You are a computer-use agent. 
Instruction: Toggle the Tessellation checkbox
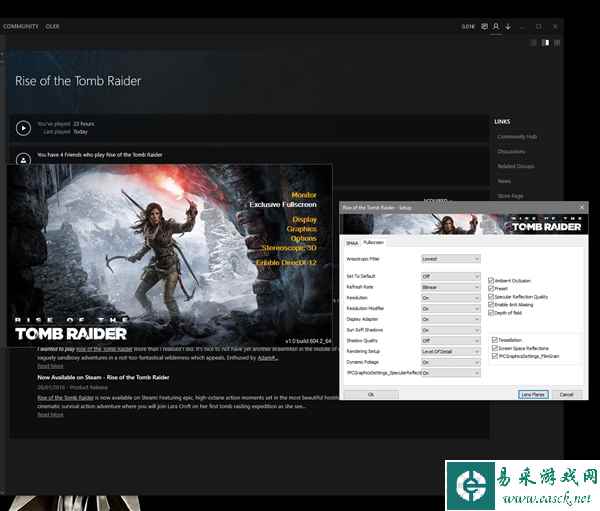pyautogui.click(x=495, y=340)
